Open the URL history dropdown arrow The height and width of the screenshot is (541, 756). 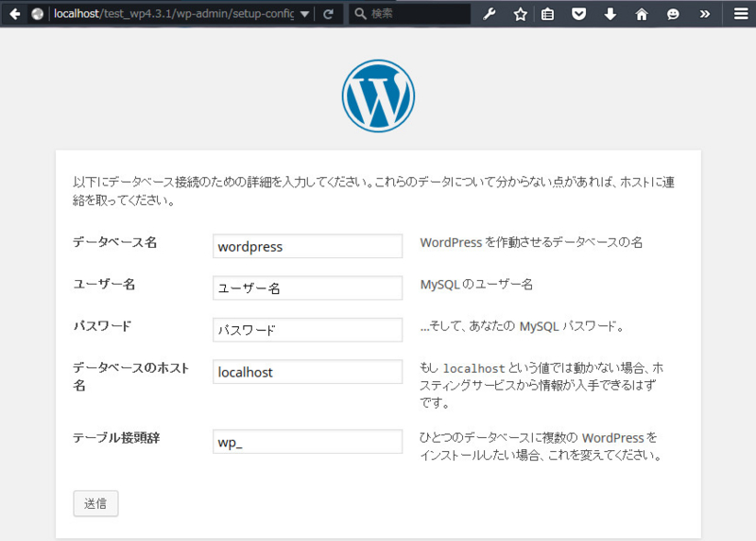pyautogui.click(x=304, y=14)
